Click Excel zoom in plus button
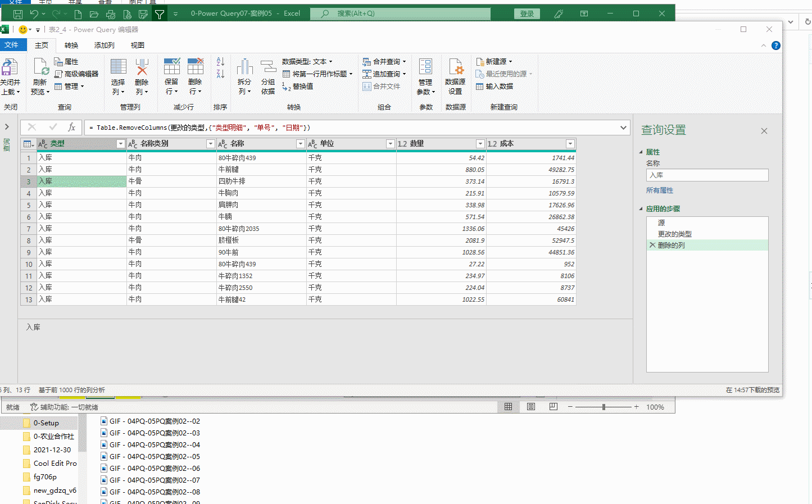Screen dimensions: 812x504 point(636,407)
